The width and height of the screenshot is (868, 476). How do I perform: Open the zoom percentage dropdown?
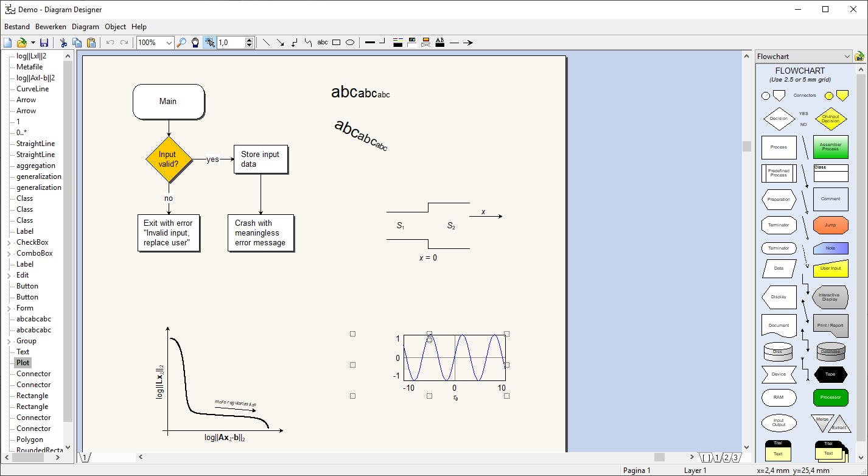[169, 43]
